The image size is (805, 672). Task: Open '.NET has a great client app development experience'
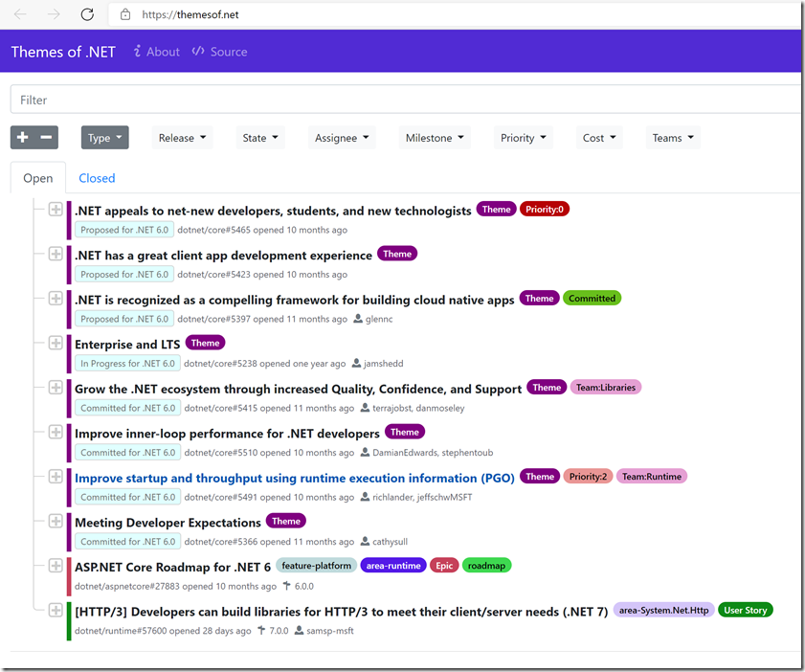pyautogui.click(x=223, y=256)
